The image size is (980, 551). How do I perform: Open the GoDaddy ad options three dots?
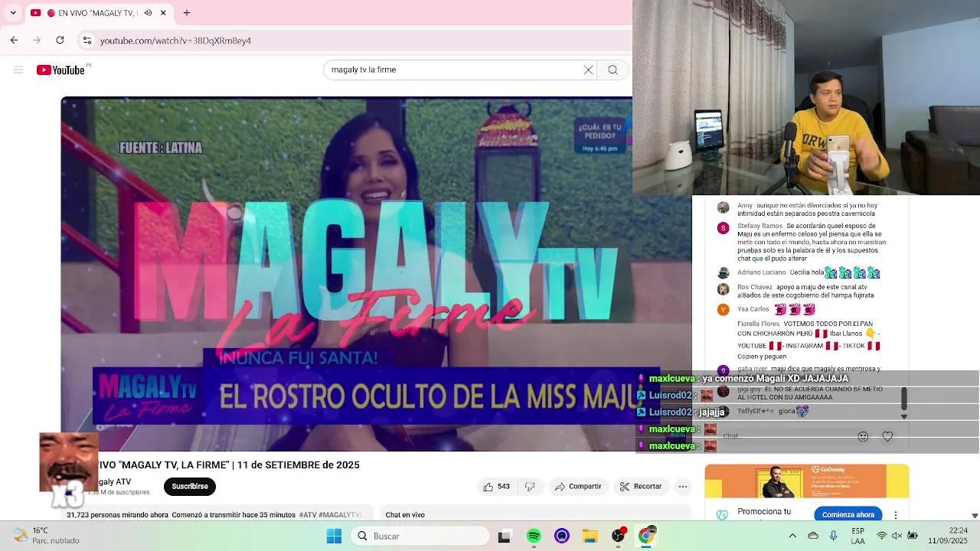click(896, 515)
